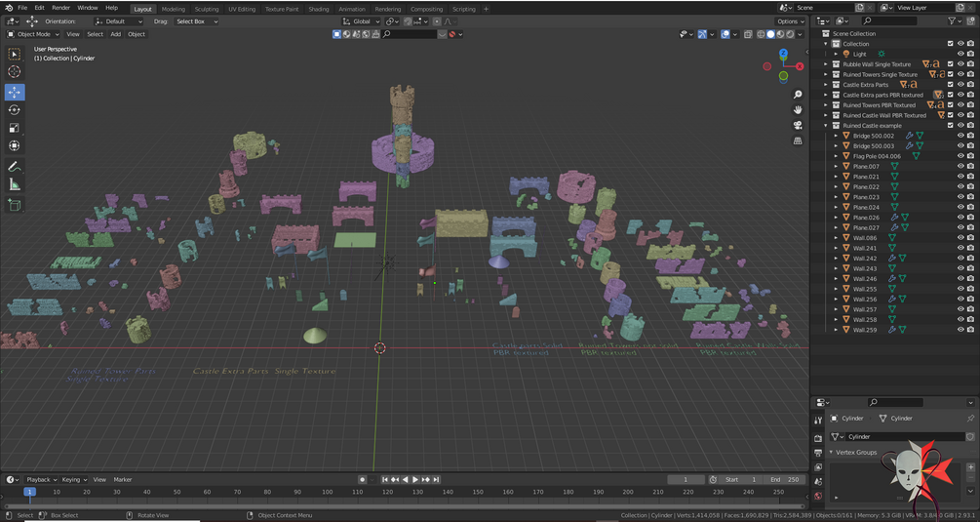This screenshot has height=522, width=980.
Task: Click timeline Marker menu
Action: pos(123,479)
